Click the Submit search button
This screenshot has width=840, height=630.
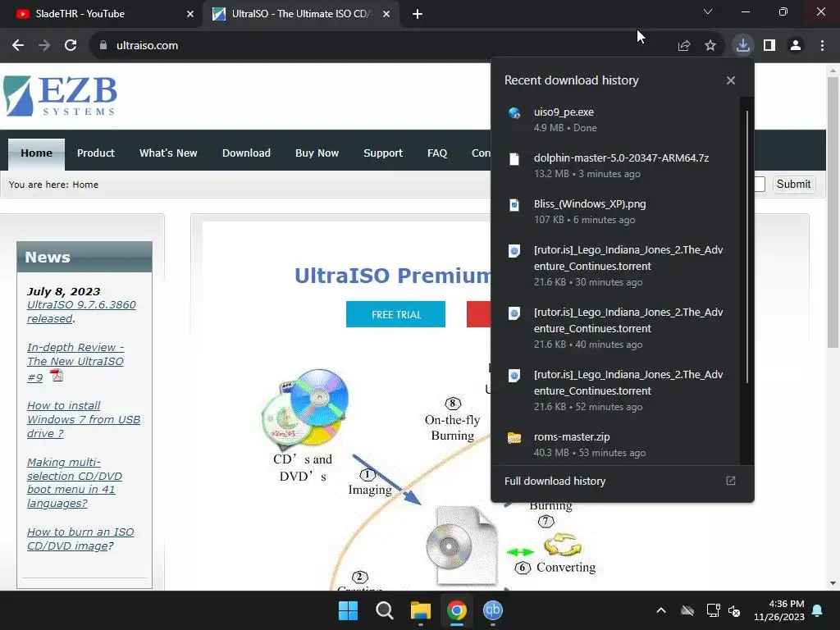[x=793, y=185]
